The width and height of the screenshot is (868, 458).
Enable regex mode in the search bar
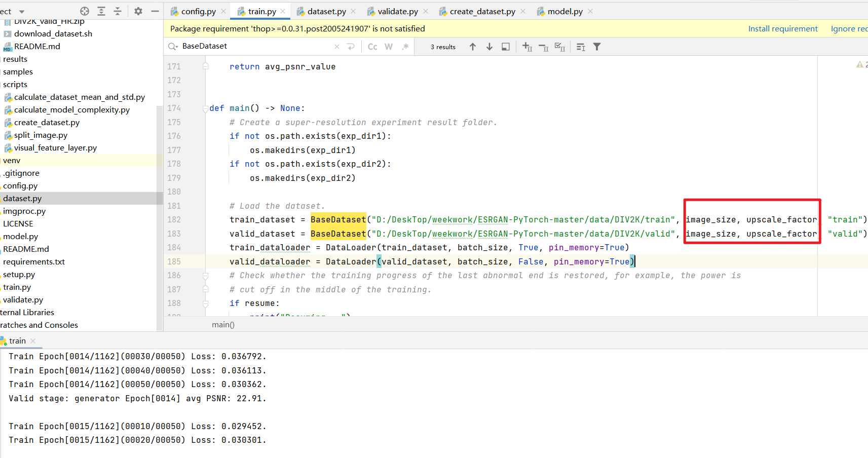click(x=405, y=46)
